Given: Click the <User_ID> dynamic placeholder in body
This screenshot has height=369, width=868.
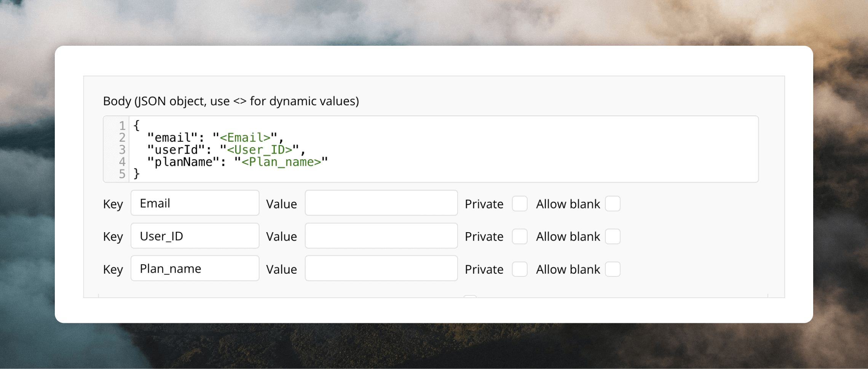Looking at the screenshot, I should [259, 150].
